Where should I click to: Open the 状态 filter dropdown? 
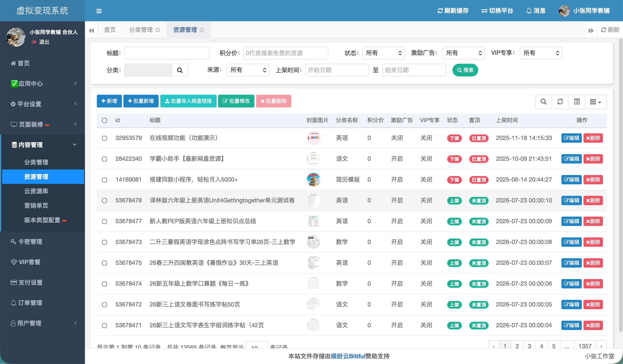click(x=383, y=53)
